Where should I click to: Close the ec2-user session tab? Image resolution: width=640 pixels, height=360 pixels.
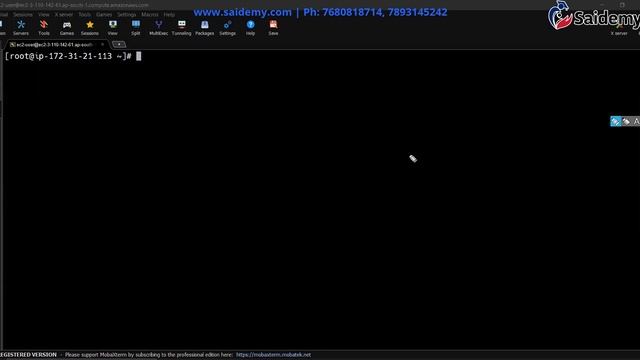pos(102,44)
